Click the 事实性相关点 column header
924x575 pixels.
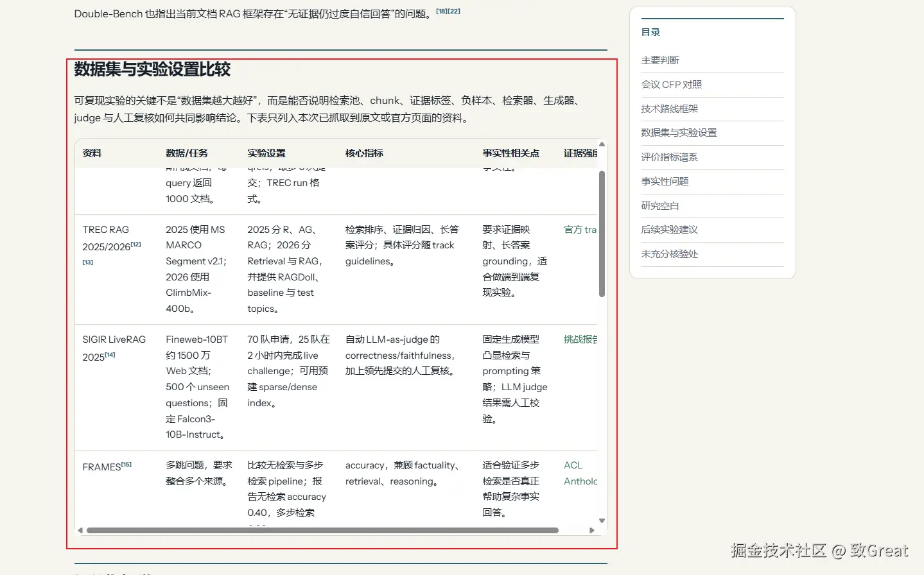coord(511,153)
